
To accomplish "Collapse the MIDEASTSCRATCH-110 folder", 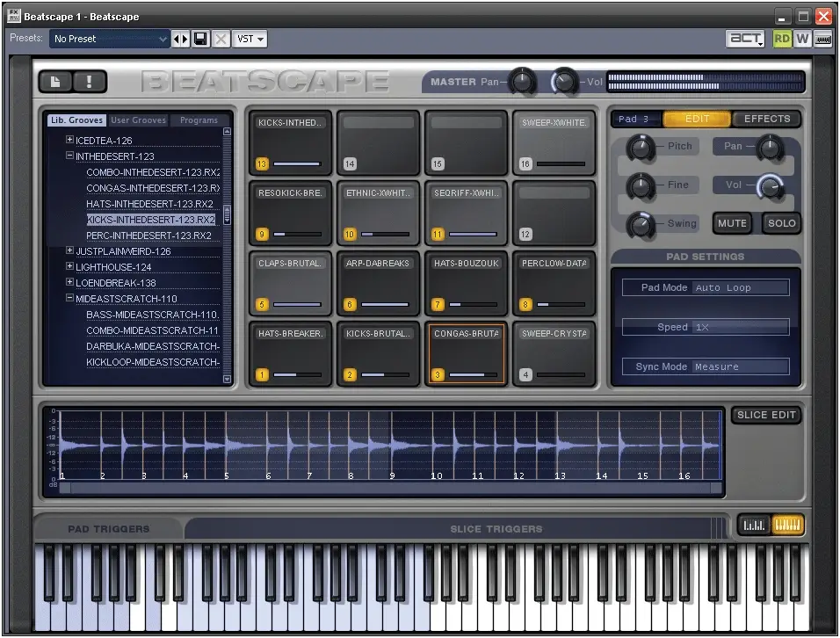I will coord(69,298).
